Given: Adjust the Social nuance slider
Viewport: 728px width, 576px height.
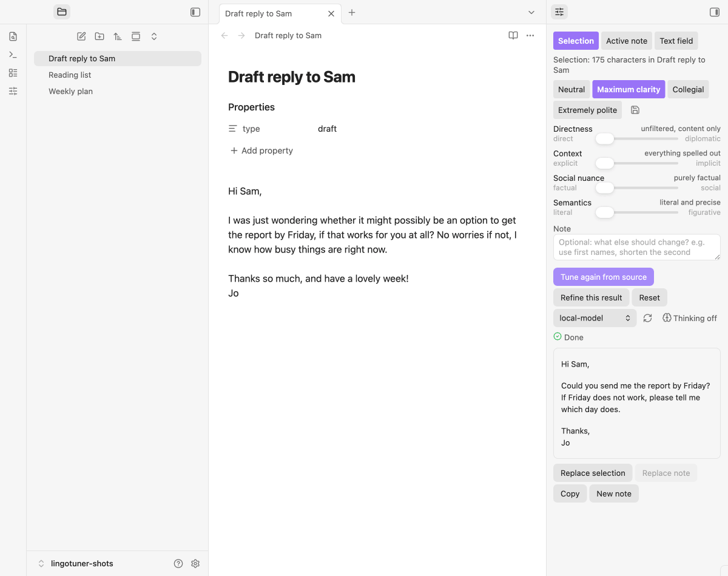Looking at the screenshot, I should click(x=636, y=188).
